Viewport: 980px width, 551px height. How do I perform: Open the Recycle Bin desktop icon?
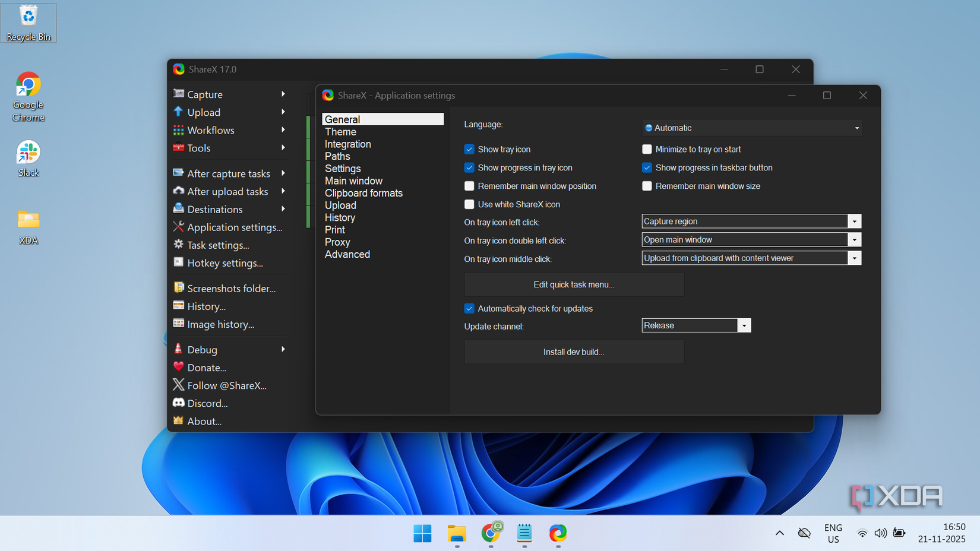pos(28,23)
